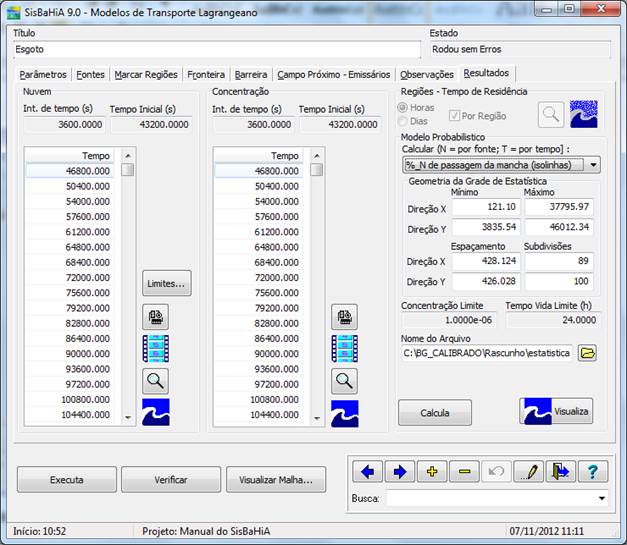Click the Nuvem magnifier preview button
The height and width of the screenshot is (545, 627).
point(156,381)
